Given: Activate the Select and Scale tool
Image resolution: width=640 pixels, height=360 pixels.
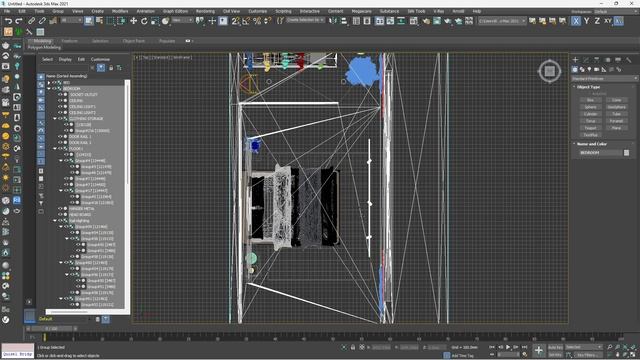Looking at the screenshot, I should (x=155, y=20).
